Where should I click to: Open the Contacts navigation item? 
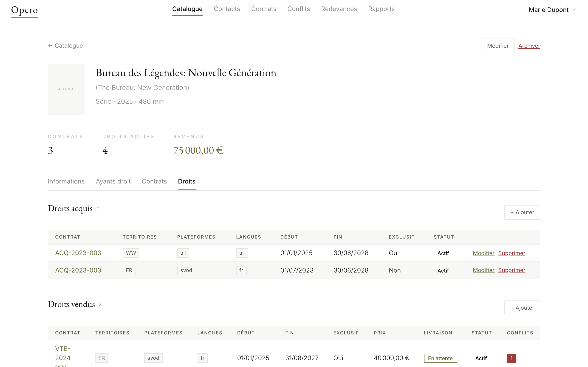point(227,9)
